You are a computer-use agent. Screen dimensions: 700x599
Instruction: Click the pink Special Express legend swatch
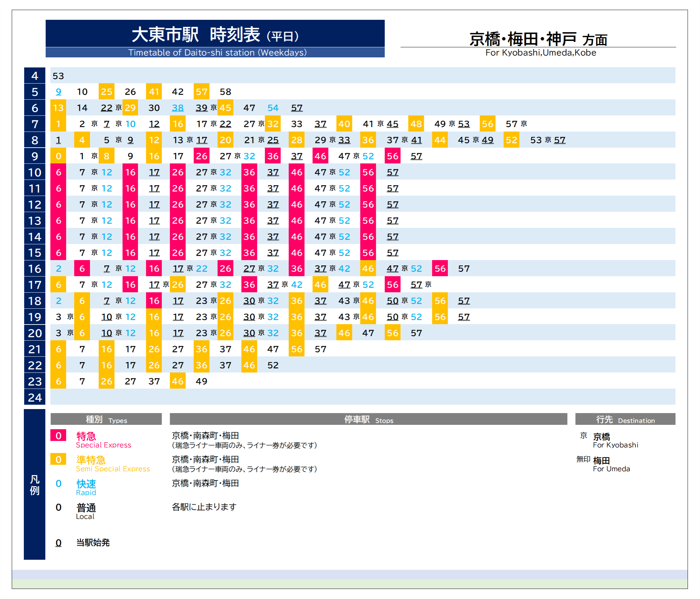(x=58, y=435)
